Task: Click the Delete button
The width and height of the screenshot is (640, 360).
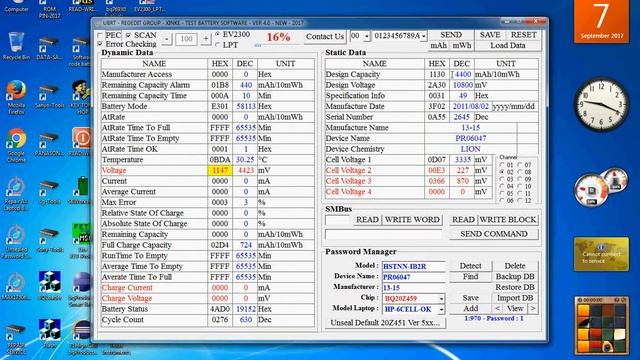Action: tap(515, 266)
